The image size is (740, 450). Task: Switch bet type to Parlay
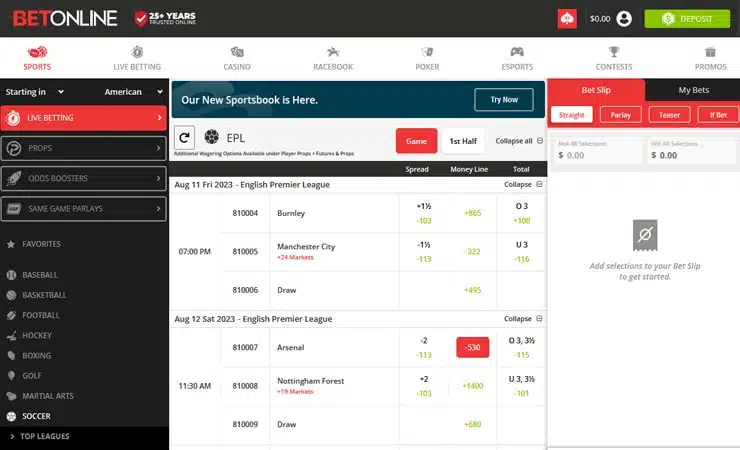click(x=620, y=115)
